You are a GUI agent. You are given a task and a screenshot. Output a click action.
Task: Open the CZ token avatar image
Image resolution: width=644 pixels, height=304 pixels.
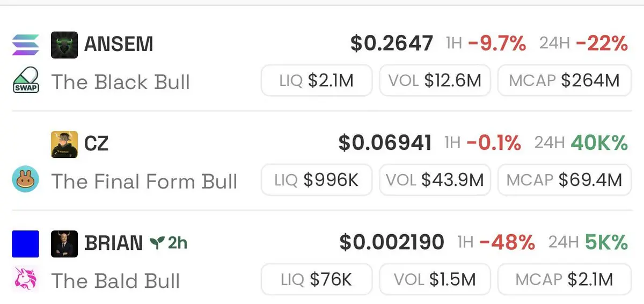pos(64,144)
